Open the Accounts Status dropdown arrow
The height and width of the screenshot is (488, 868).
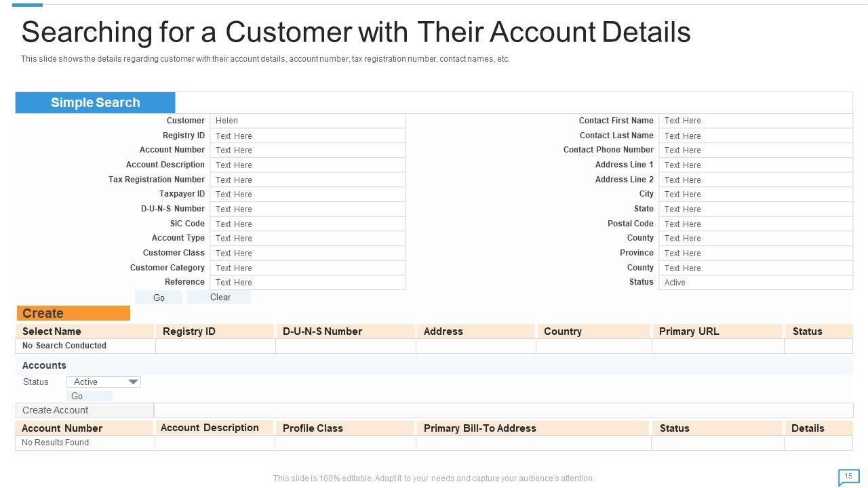pos(134,382)
